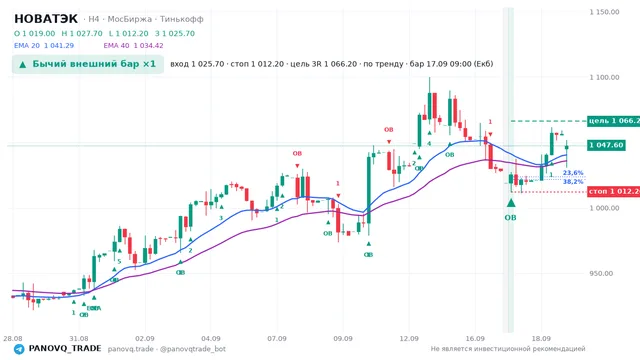Click the "16.09" date on the time axis
640x360 pixels.
tap(475, 339)
